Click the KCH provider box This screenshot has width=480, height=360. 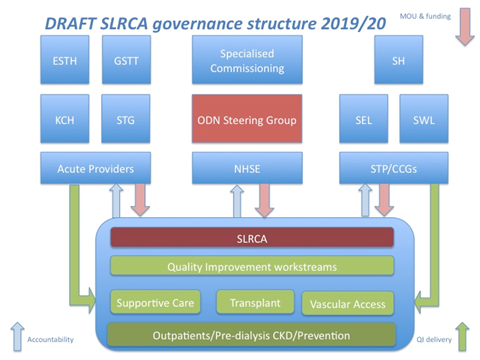click(x=65, y=119)
